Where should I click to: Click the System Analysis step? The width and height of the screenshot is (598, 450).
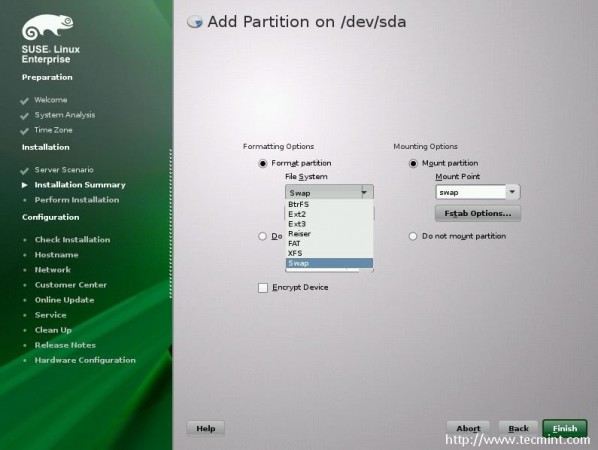point(65,115)
